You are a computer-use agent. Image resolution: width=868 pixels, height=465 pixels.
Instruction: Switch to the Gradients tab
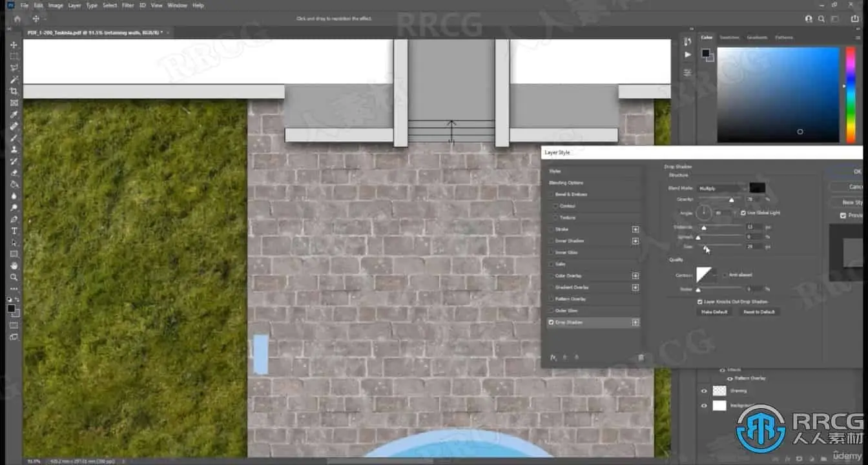[x=757, y=37]
